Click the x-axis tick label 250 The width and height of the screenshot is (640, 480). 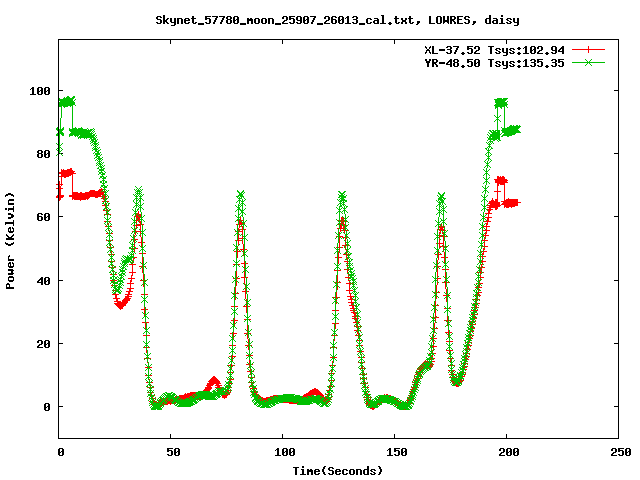[x=621, y=452]
